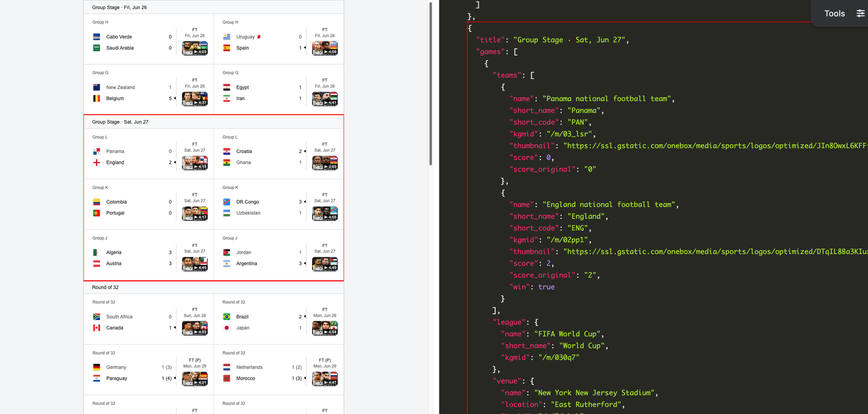This screenshot has width=868, height=414.
Task: Click 'Panama national football team' JSON name
Action: coord(607,99)
